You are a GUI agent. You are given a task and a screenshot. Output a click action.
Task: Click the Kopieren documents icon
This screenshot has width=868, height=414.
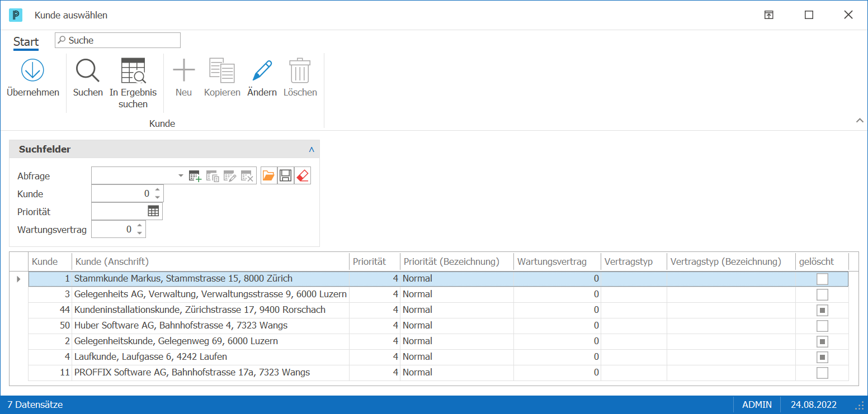click(x=222, y=70)
